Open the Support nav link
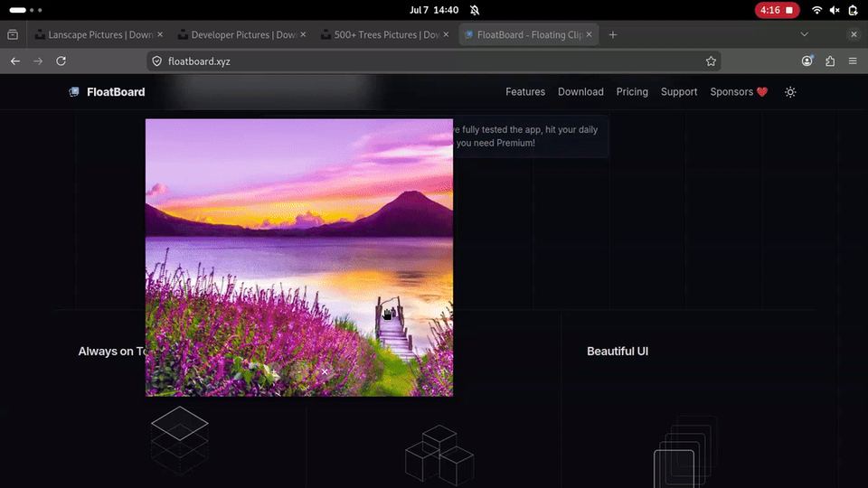Viewport: 868px width, 488px height. point(679,92)
